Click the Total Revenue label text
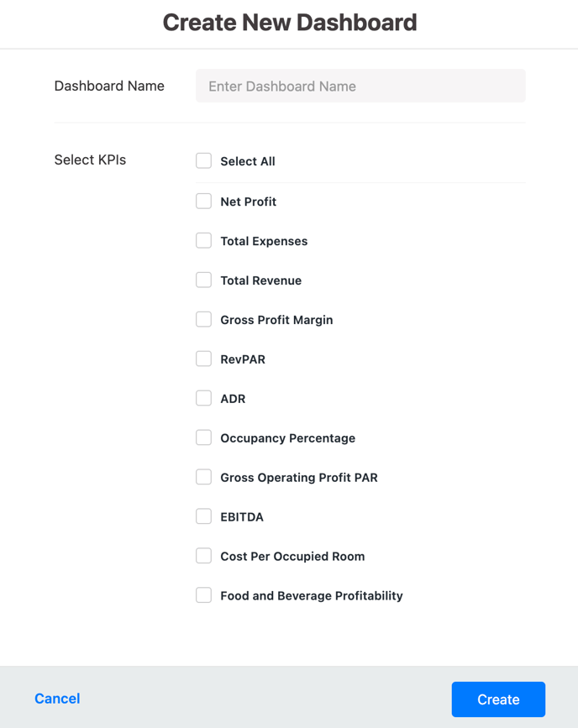The image size is (578, 728). click(260, 280)
